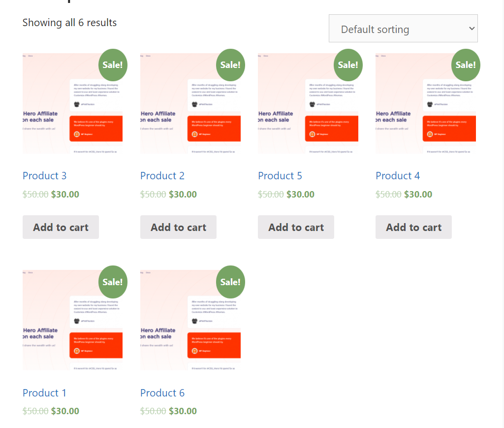Click the Product 4 thumbnail image
Viewport: 504px width, 428px height.
point(426,103)
